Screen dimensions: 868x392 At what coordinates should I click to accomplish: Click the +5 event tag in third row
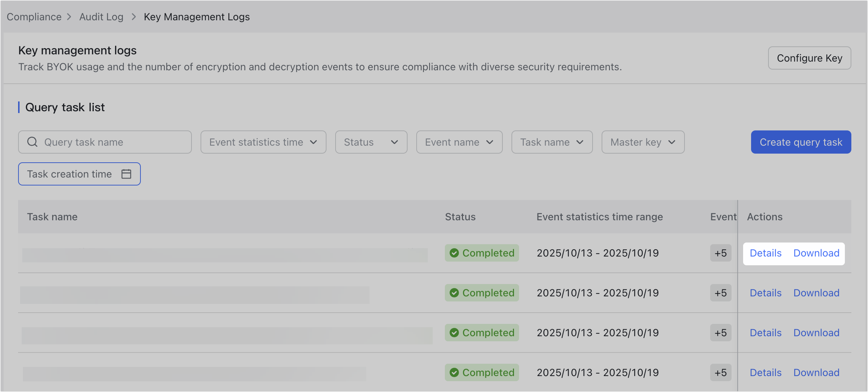[721, 333]
